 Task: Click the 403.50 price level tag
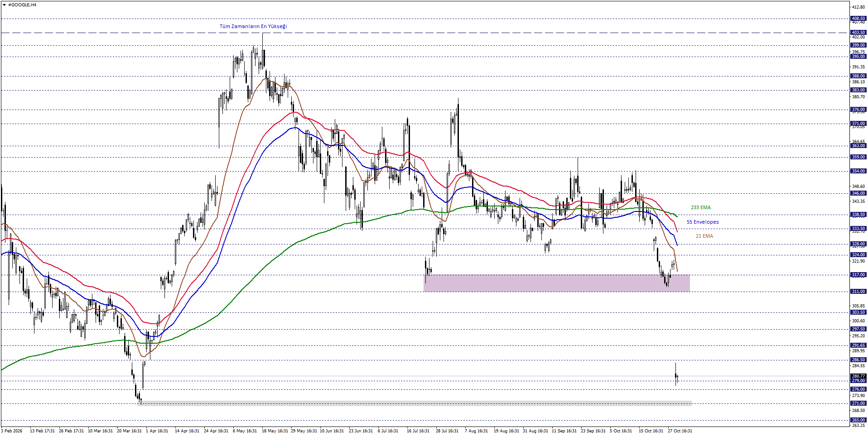(x=858, y=33)
